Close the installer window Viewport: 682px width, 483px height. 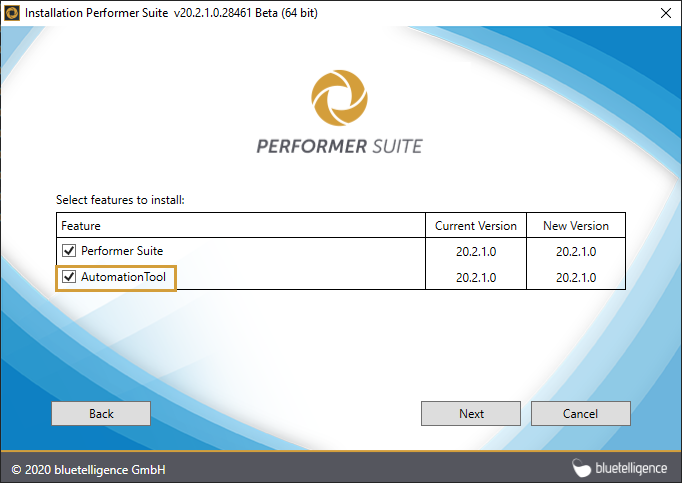pos(665,12)
